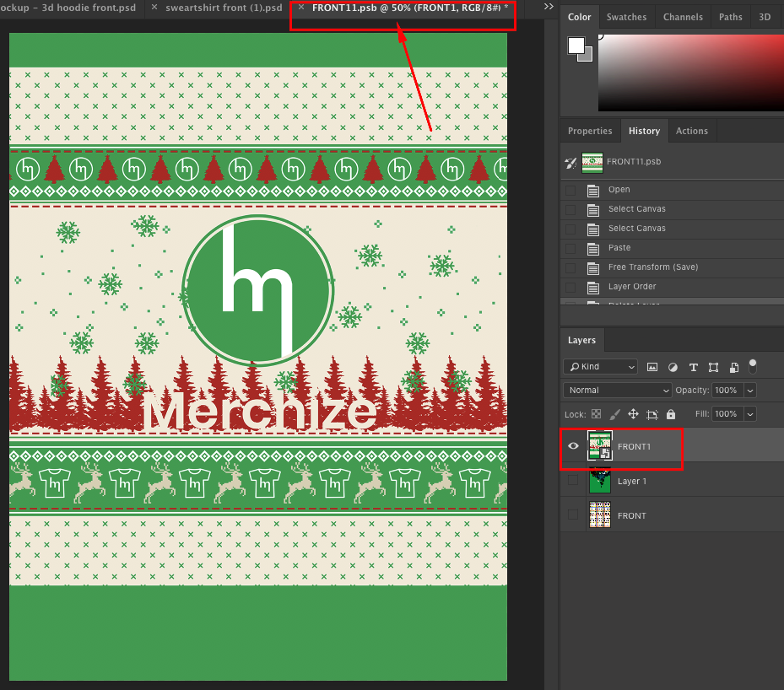784x690 pixels.
Task: Expand hidden document tabs double chevron
Action: point(549,7)
